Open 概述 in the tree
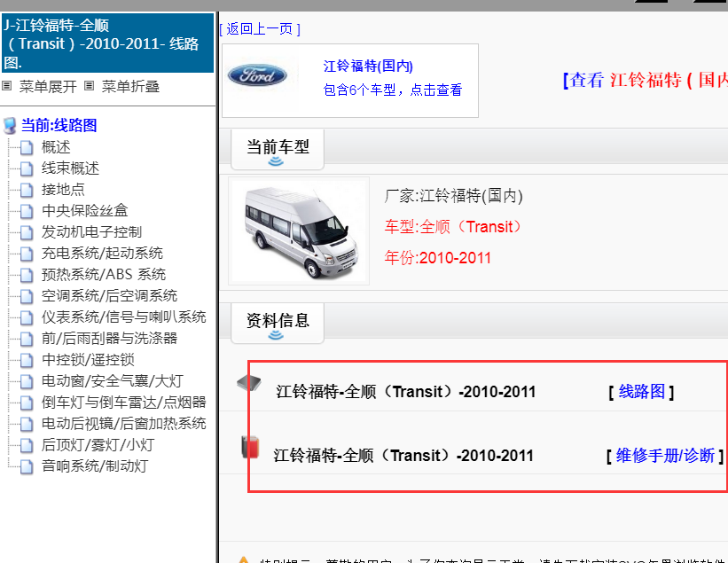Viewport: 728px width, 563px height. [x=56, y=147]
